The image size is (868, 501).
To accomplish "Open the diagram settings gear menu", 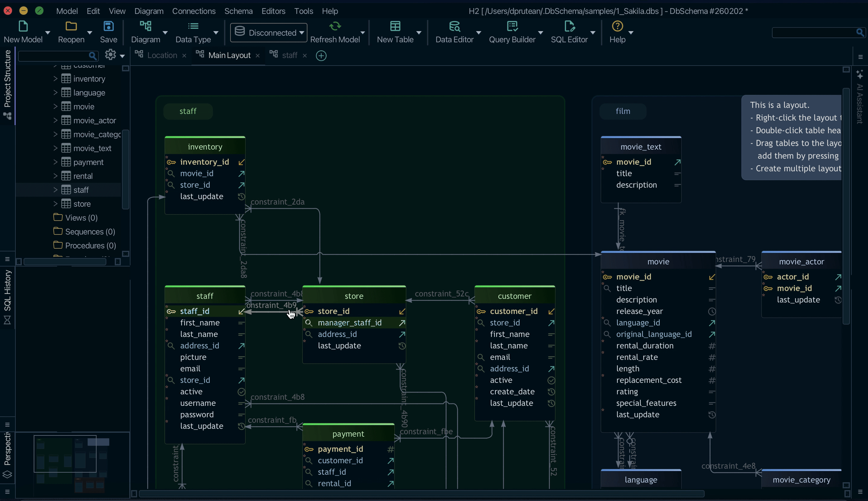I will [x=111, y=55].
